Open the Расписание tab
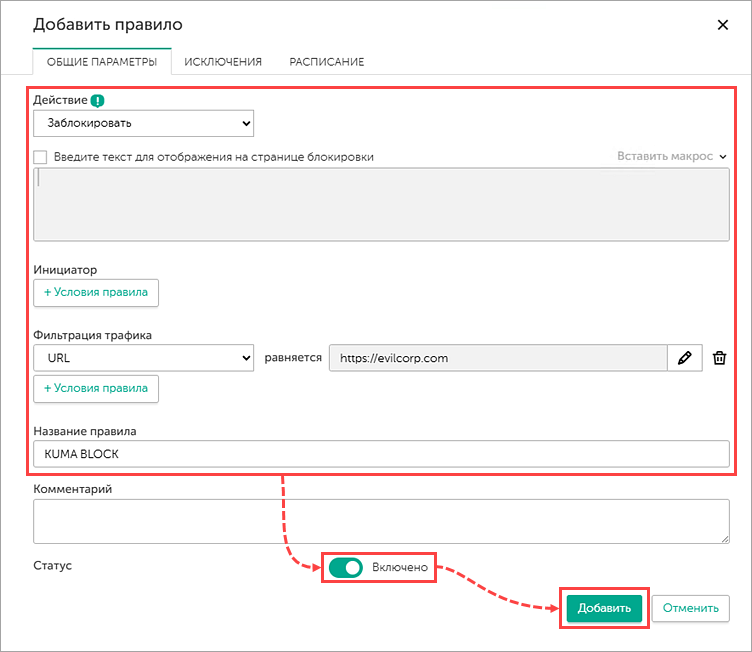 [x=327, y=62]
